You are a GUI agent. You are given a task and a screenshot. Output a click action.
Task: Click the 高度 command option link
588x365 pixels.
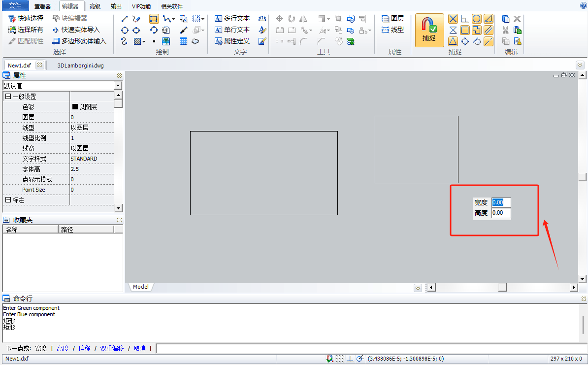(x=63, y=348)
